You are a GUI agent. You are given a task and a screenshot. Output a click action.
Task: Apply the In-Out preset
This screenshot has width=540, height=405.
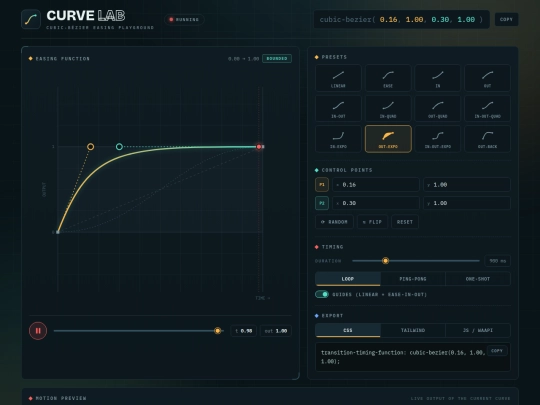[338, 108]
